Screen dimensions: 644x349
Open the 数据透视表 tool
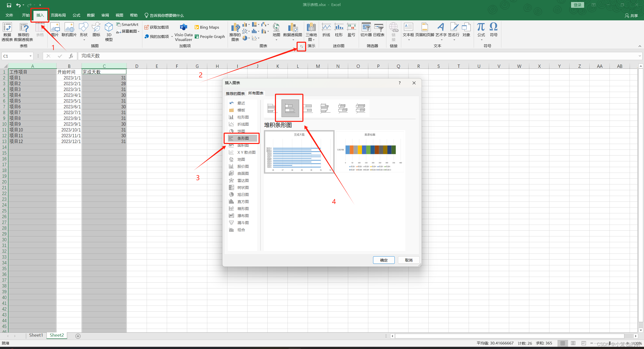coord(7,31)
